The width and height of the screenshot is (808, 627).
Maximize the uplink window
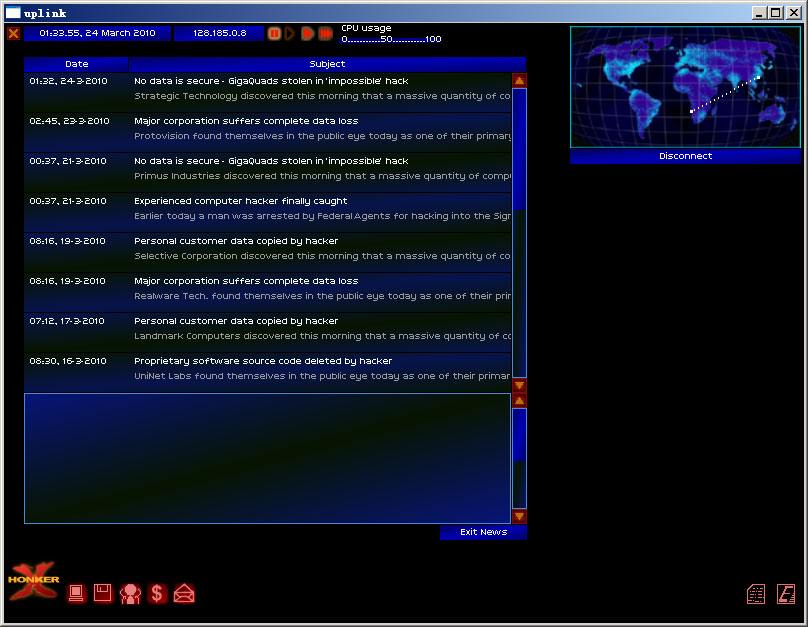tap(776, 13)
